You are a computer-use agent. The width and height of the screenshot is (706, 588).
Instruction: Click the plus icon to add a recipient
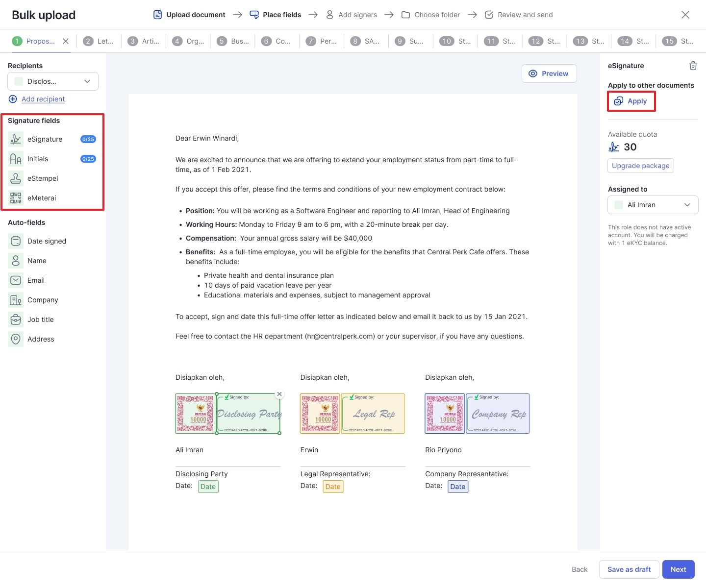point(12,98)
